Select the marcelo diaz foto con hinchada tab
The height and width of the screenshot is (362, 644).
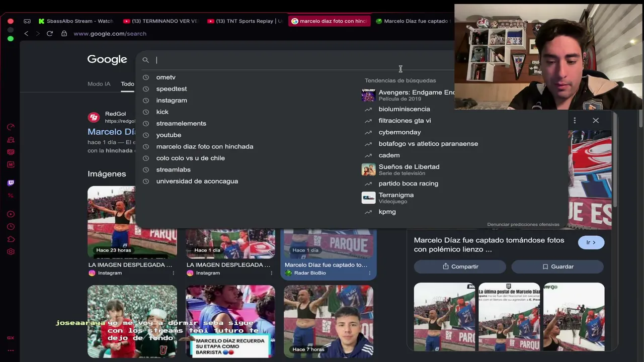click(330, 21)
